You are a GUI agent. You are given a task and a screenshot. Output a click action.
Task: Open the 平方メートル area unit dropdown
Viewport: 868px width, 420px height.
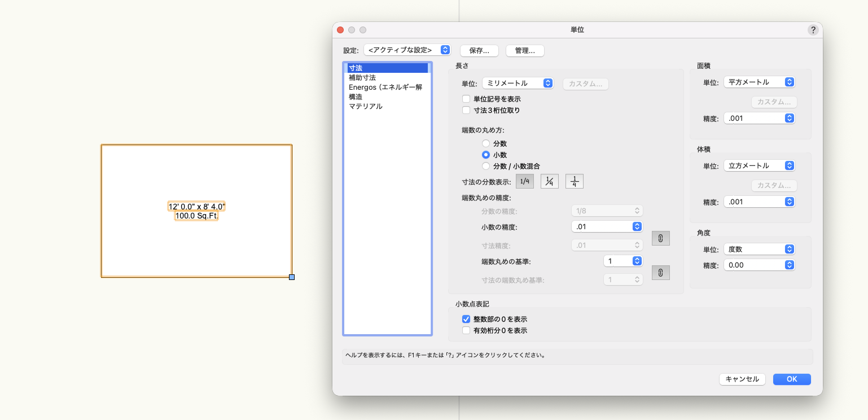point(759,82)
